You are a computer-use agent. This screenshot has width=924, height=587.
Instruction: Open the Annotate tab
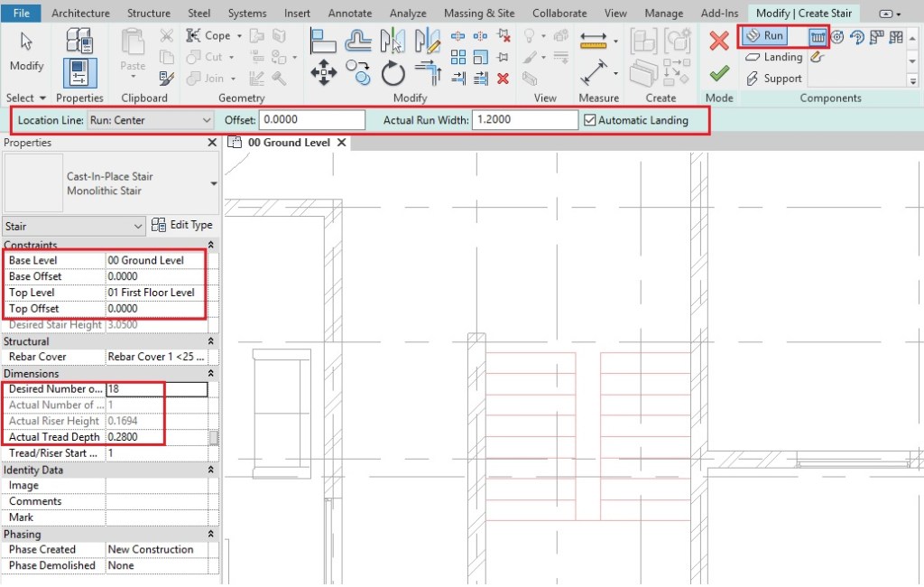coord(349,13)
